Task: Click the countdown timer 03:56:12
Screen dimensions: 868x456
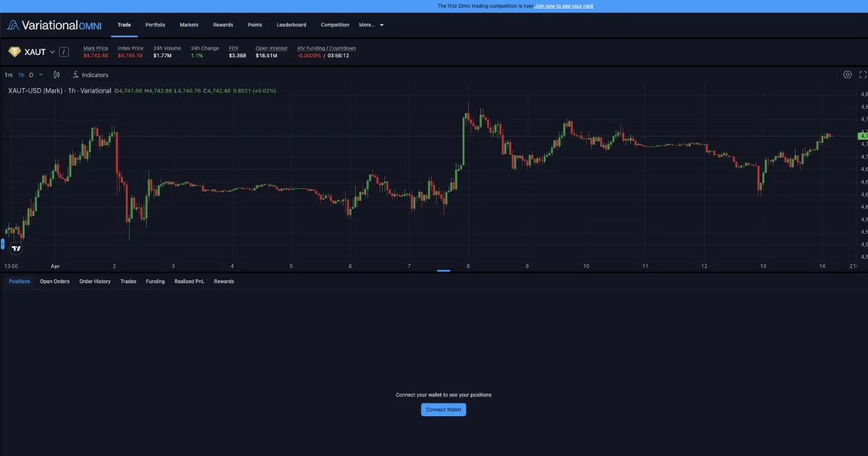Action: (x=338, y=56)
